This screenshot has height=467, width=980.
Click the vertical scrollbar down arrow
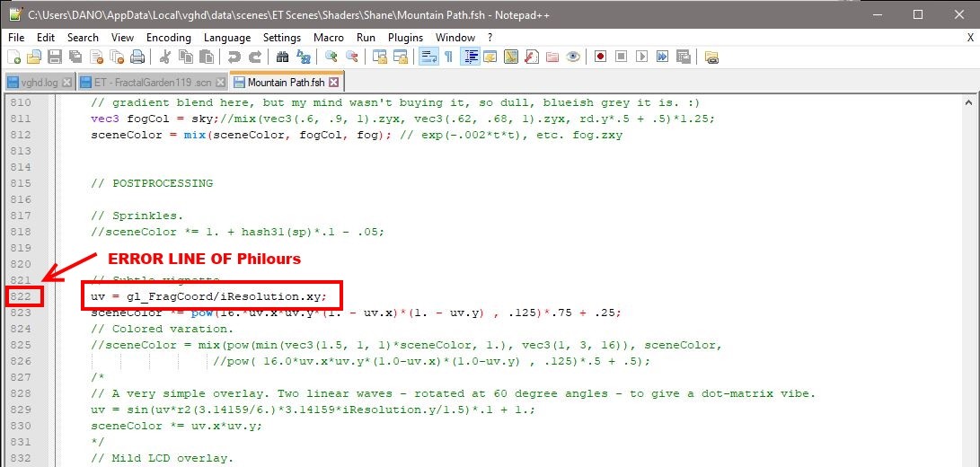[971, 459]
